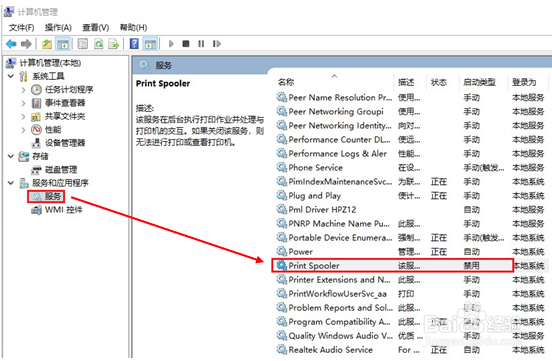Stop the service with the square button

pos(186,44)
